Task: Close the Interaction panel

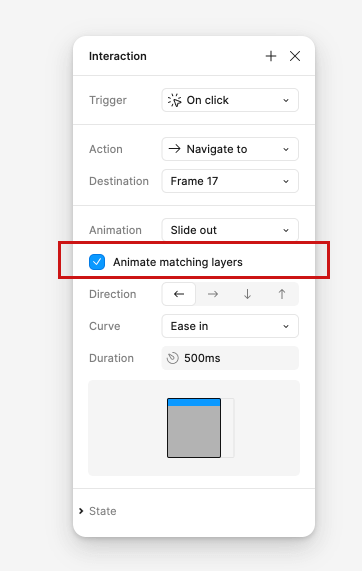Action: (295, 56)
